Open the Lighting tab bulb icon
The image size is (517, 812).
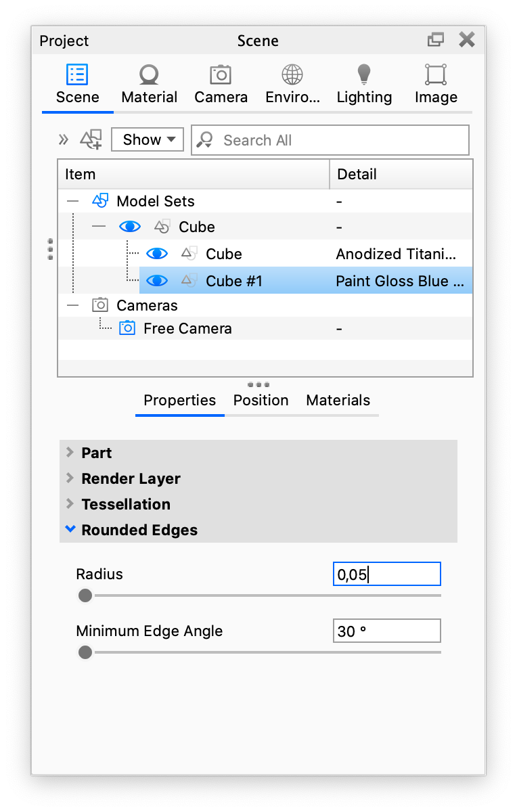coord(364,74)
